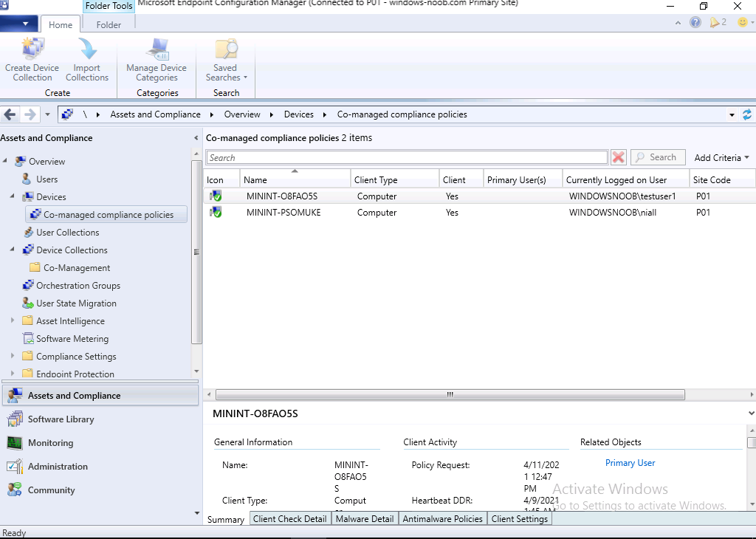Open the Antimalware Policies tab
Viewport: 756px width, 539px height.
[443, 519]
